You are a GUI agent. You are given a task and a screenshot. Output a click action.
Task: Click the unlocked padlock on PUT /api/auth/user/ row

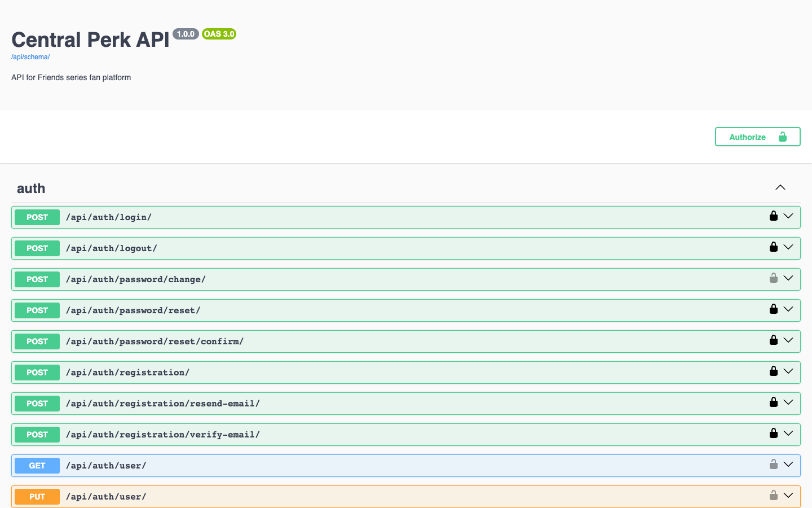[774, 495]
